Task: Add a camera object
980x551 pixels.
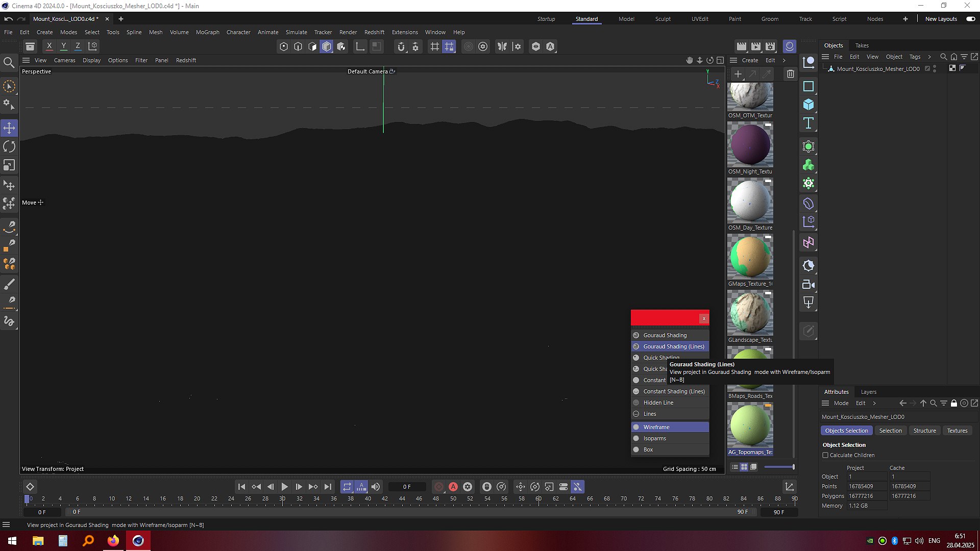Action: (808, 284)
